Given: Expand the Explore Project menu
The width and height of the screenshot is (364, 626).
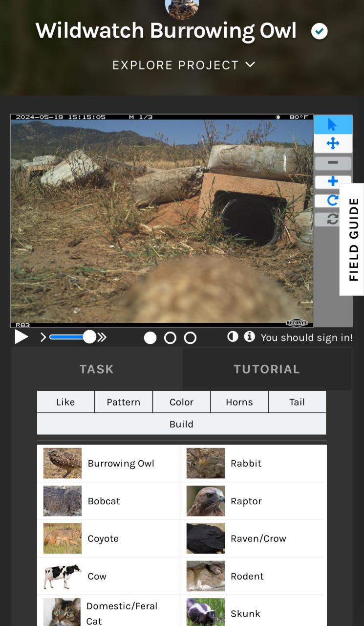Looking at the screenshot, I should pyautogui.click(x=184, y=65).
